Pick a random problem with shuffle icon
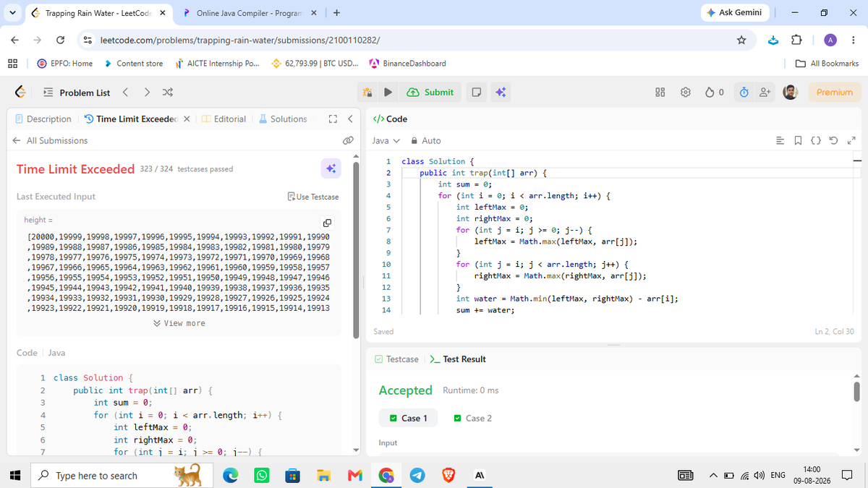This screenshot has width=868, height=488. (169, 93)
